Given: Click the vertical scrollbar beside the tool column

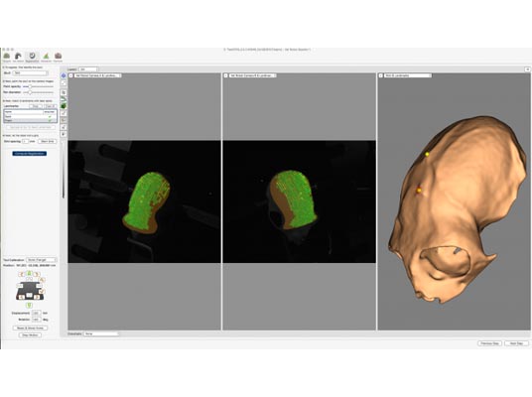Looking at the screenshot, I should [x=64, y=170].
